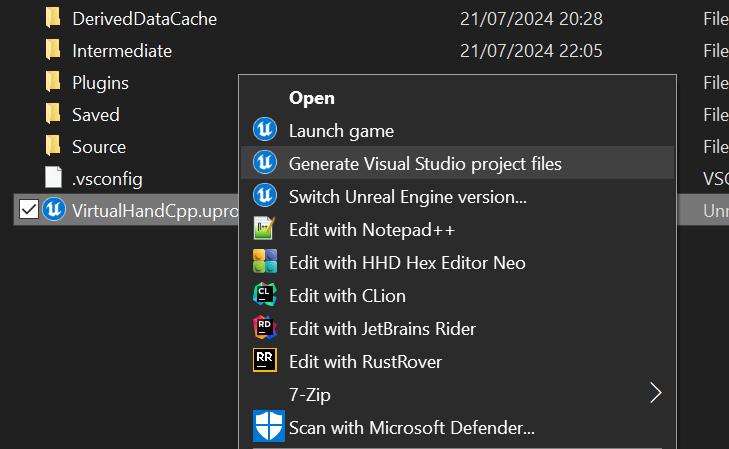
Task: Expand the 7-Zip submenu arrow
Action: [x=656, y=393]
